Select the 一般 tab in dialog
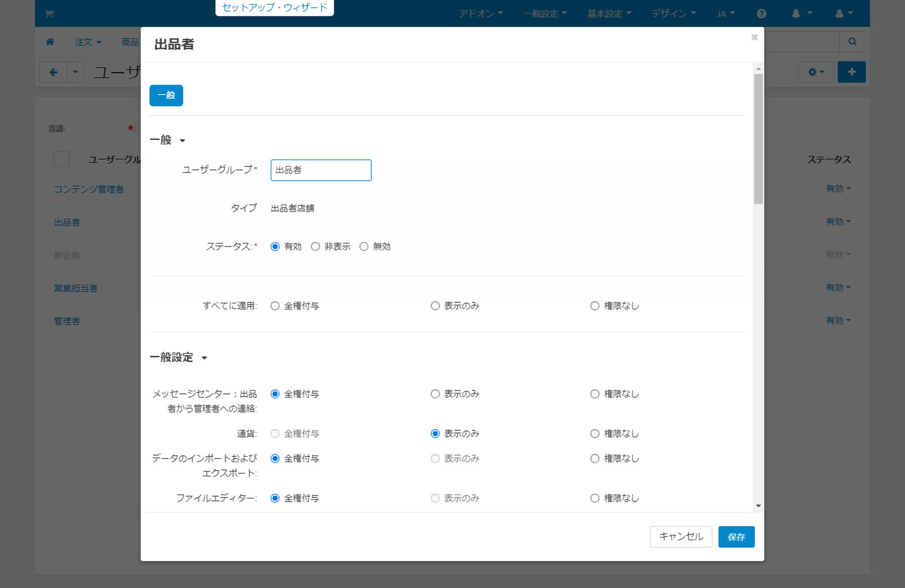 coord(166,95)
